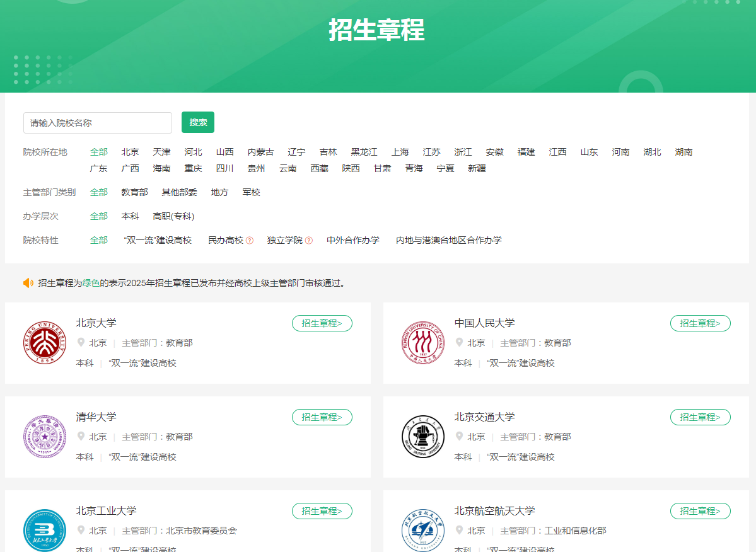Click the Tsinghua University logo

(45, 437)
